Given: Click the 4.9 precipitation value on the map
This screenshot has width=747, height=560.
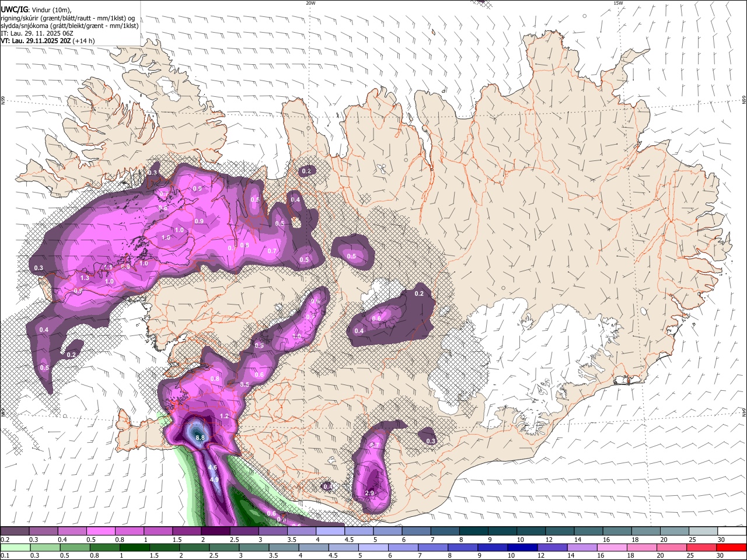Looking at the screenshot, I should [214, 480].
